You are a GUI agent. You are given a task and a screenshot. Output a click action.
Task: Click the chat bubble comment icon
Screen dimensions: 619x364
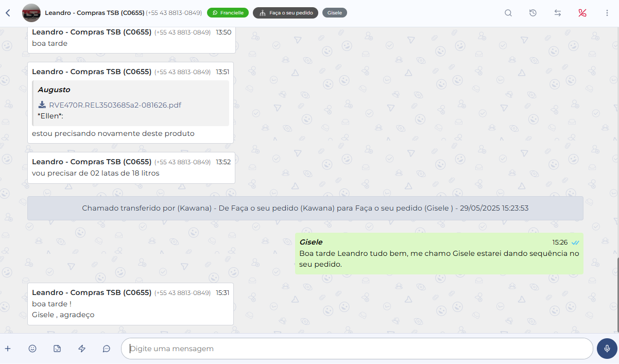pyautogui.click(x=107, y=349)
